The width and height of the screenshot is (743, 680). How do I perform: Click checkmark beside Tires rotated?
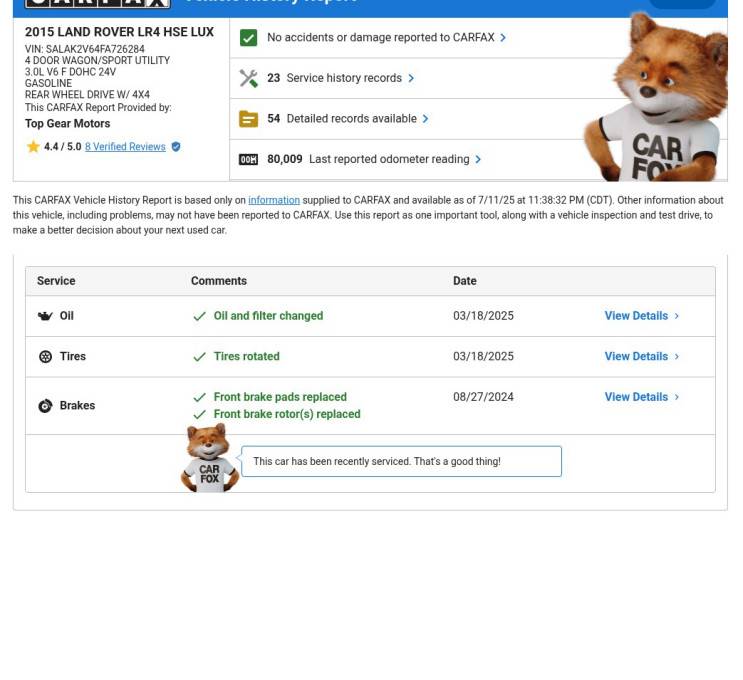(x=200, y=357)
